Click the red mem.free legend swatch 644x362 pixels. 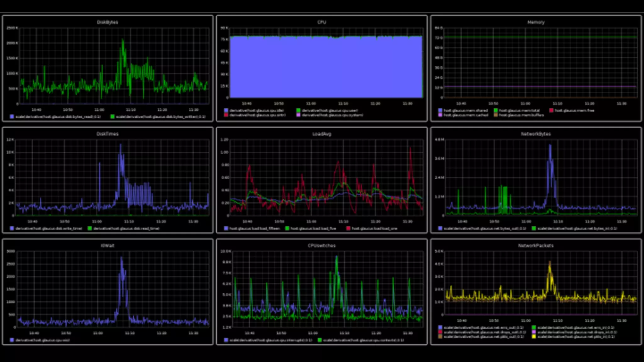pyautogui.click(x=551, y=110)
